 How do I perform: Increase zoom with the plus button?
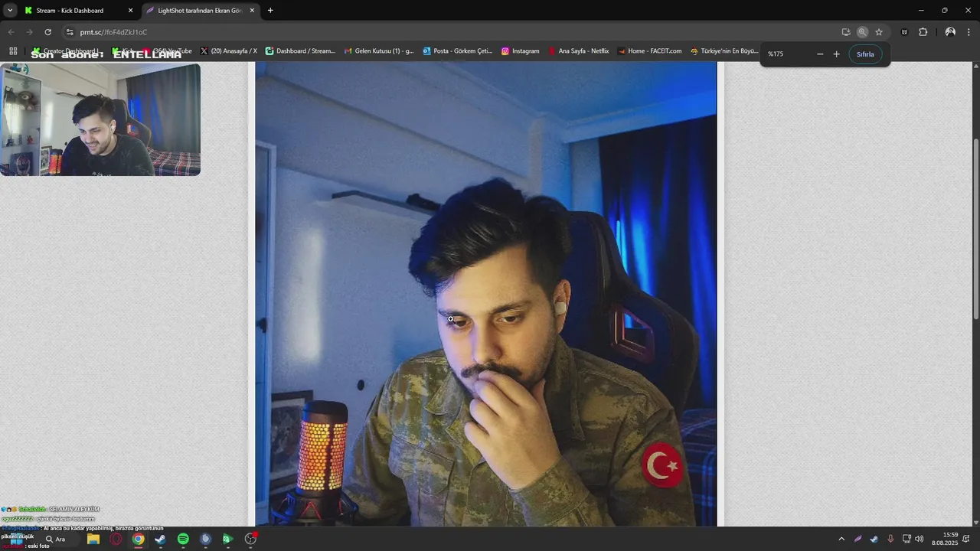coord(836,54)
